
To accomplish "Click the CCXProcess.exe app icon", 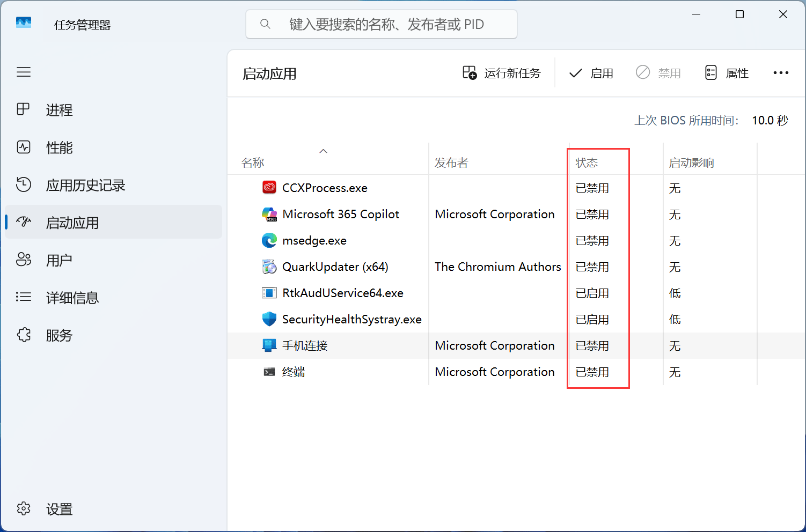I will point(269,188).
